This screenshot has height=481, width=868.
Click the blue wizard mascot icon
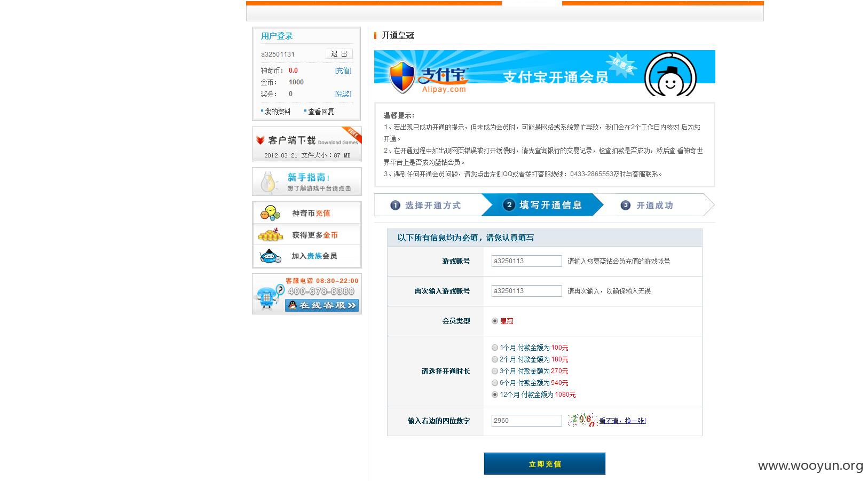pos(270,256)
